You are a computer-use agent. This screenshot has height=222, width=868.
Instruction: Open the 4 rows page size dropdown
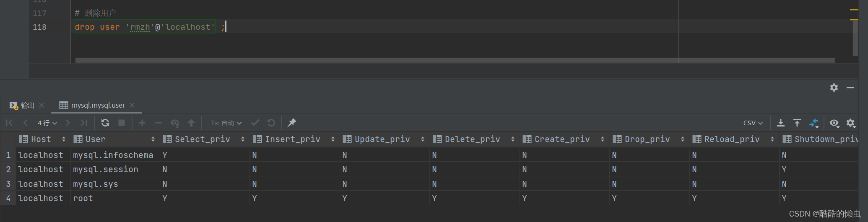click(x=47, y=123)
